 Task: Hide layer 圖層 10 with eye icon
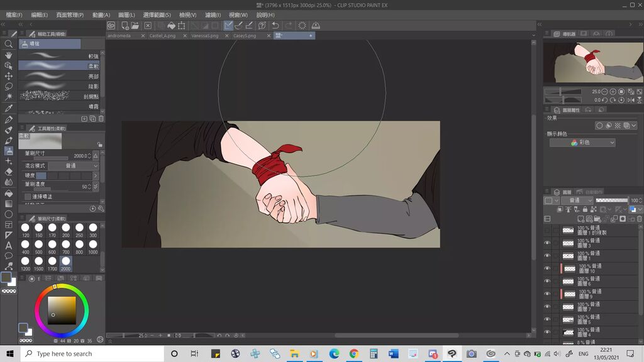point(547,268)
